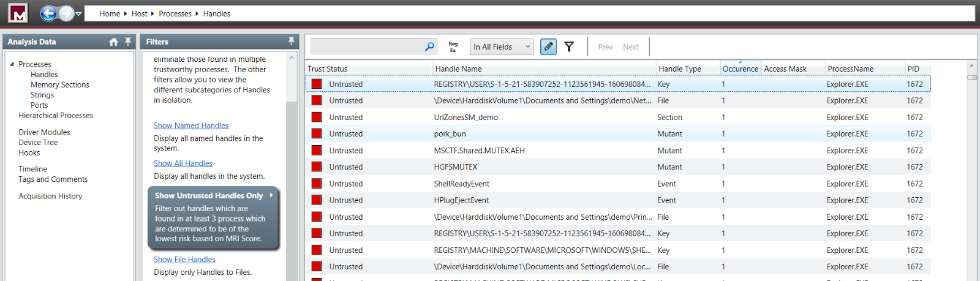The image size is (980, 281).
Task: Click red trust swatch in ShellReadyEvent row
Action: [317, 184]
